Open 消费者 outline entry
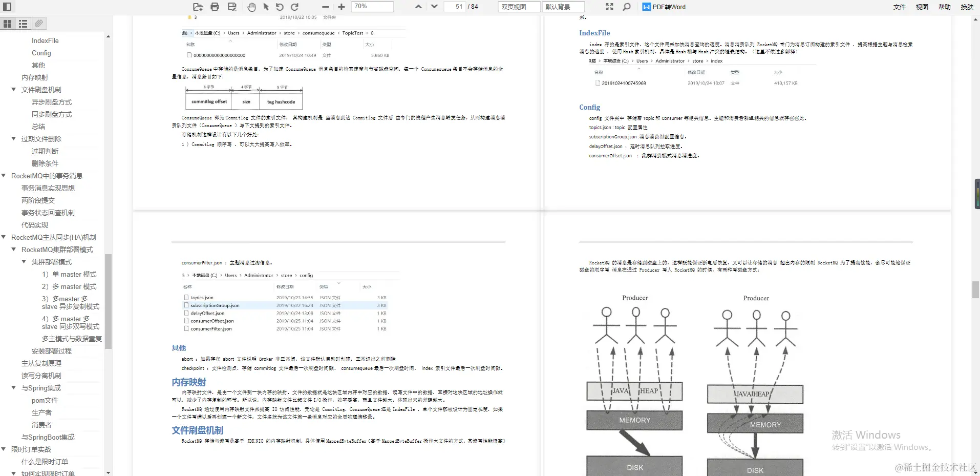This screenshot has height=476, width=980. pos(41,425)
